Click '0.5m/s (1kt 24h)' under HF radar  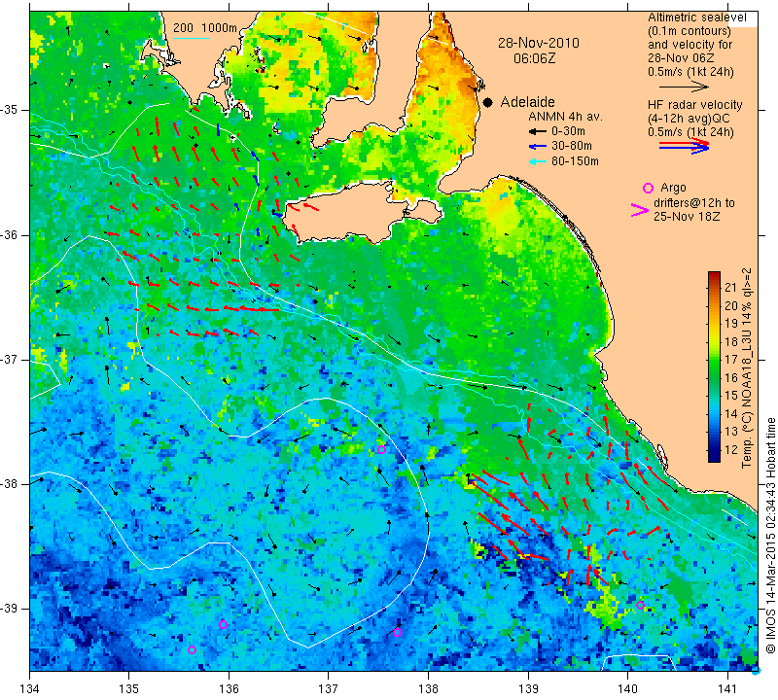tap(690, 132)
